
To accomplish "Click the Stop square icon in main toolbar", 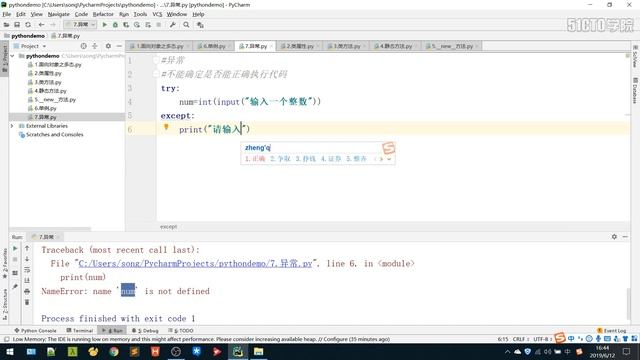I will [x=158, y=25].
